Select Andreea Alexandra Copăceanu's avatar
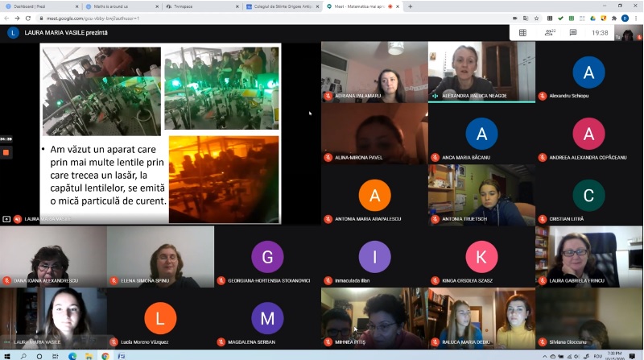Image resolution: width=644 pixels, height=360 pixels. point(588,134)
